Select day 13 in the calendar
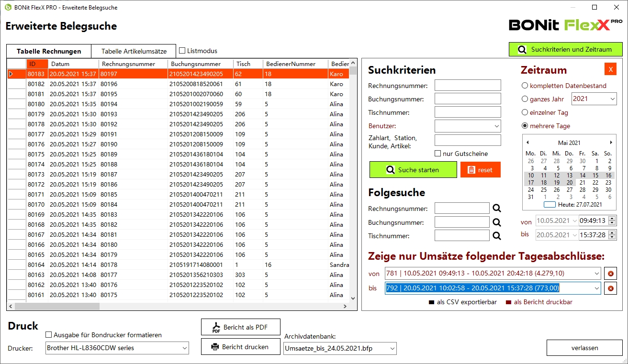The width and height of the screenshot is (628, 364). pos(569,175)
